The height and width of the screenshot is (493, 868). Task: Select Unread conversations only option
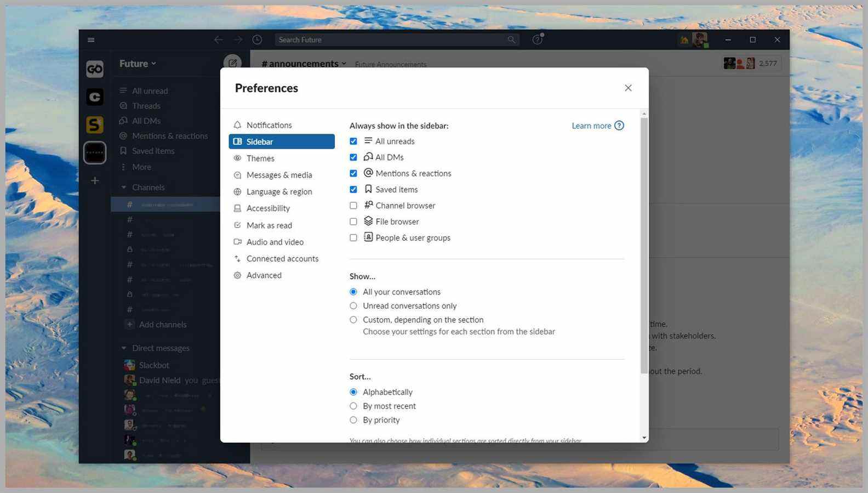coord(353,306)
